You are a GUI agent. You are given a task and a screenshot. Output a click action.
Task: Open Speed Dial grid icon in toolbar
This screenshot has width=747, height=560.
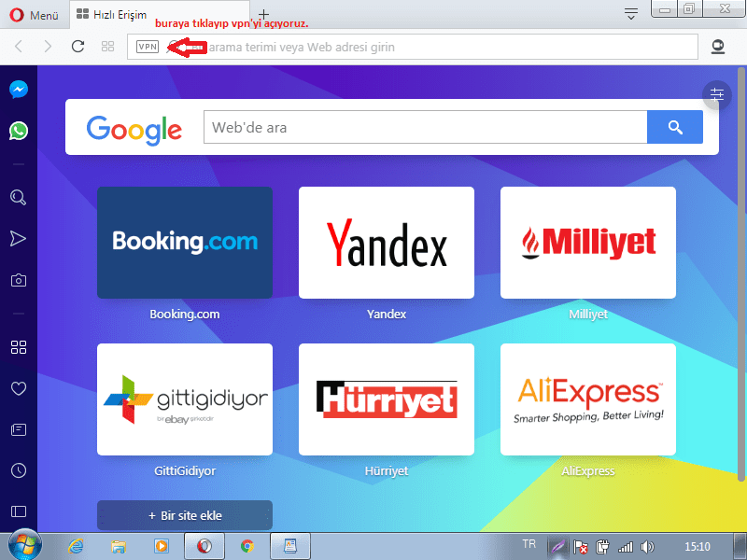pos(107,46)
